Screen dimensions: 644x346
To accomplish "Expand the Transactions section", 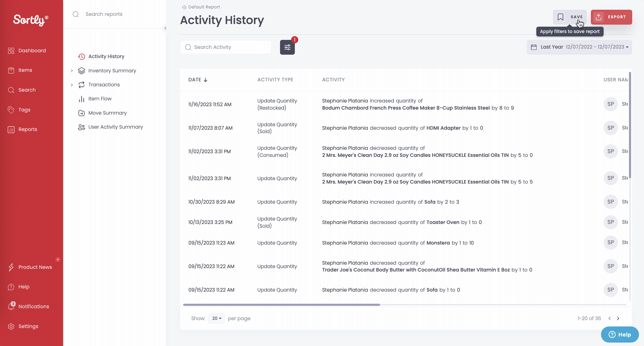I will click(72, 85).
